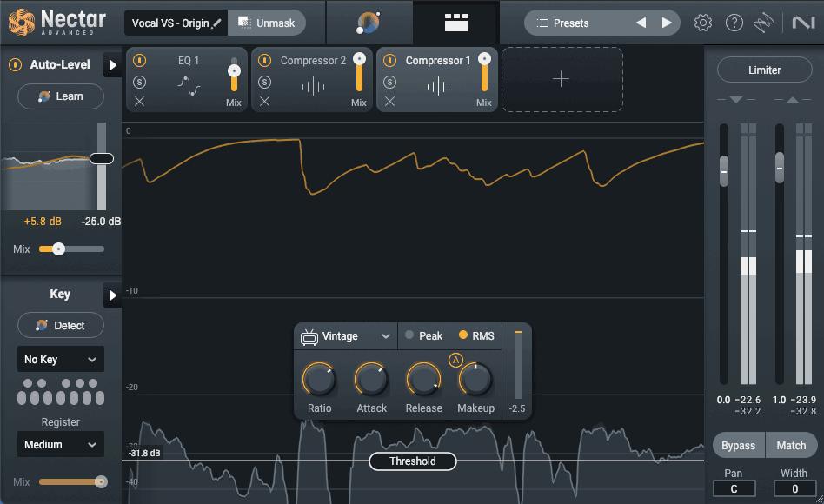The width and height of the screenshot is (824, 504).
Task: Select RMS detection mode
Action: point(476,335)
